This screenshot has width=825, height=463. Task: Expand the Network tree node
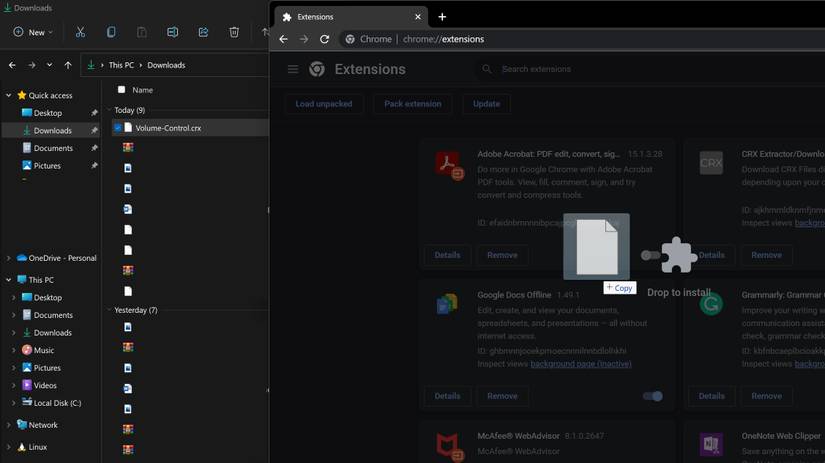pyautogui.click(x=8, y=425)
